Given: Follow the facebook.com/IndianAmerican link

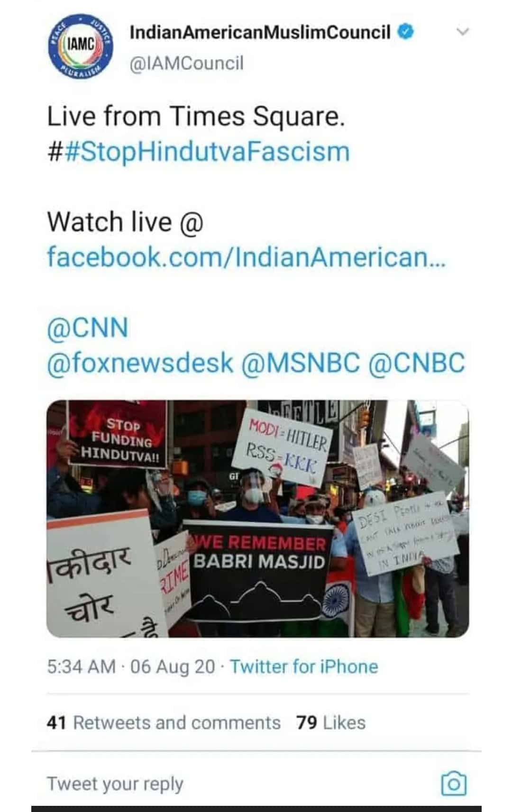Looking at the screenshot, I should pyautogui.click(x=246, y=257).
